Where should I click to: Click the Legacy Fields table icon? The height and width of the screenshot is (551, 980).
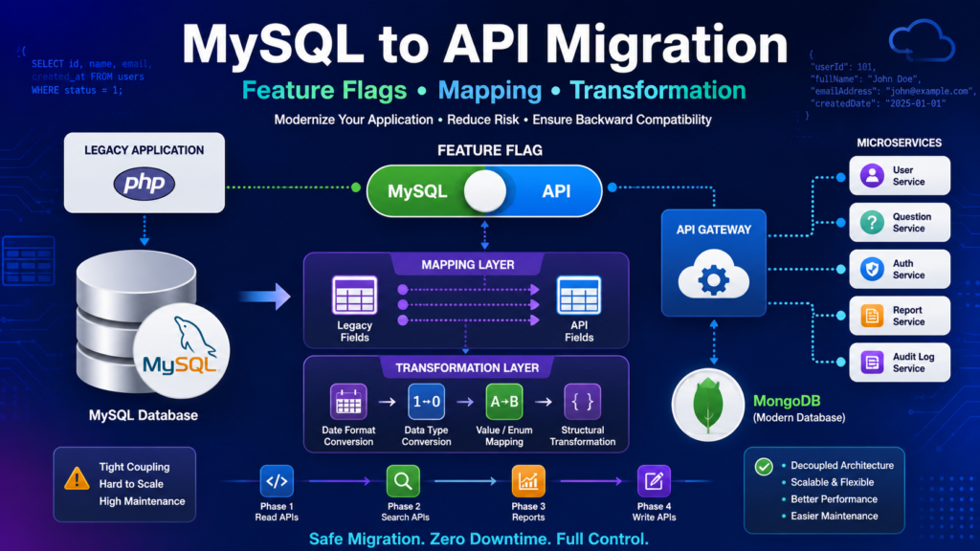click(x=354, y=295)
